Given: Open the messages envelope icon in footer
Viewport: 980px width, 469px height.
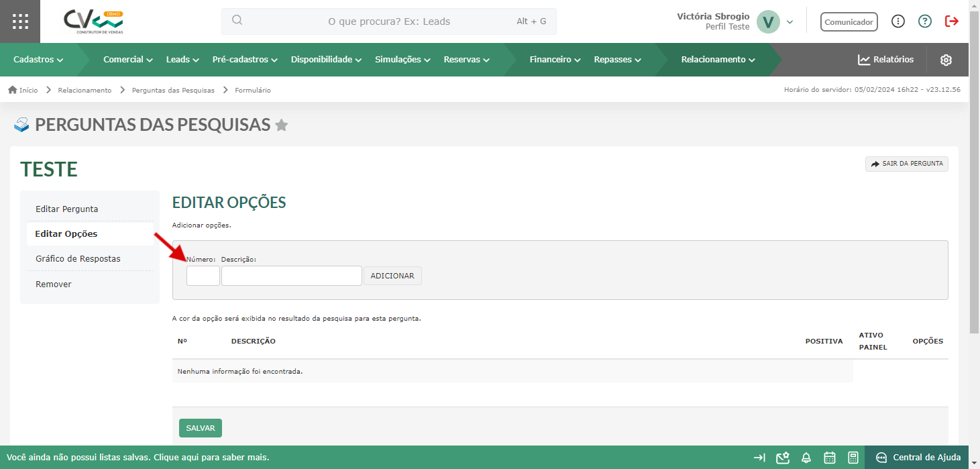Looking at the screenshot, I should point(783,458).
